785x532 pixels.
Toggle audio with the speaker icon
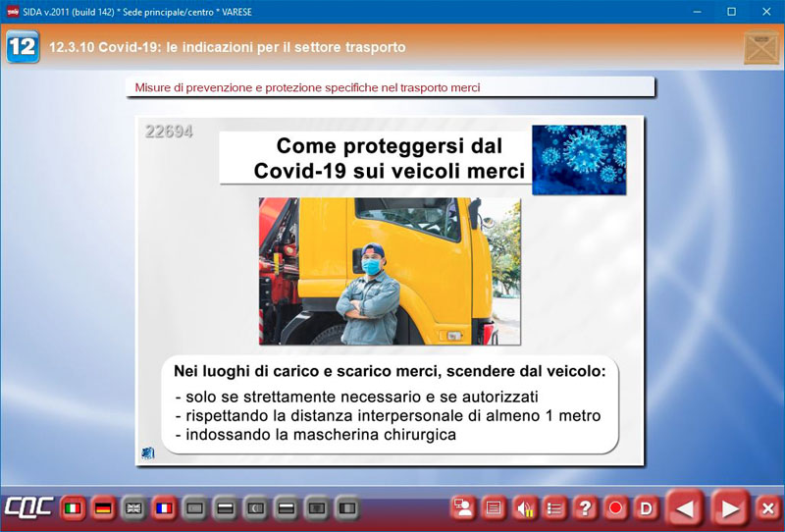(524, 508)
